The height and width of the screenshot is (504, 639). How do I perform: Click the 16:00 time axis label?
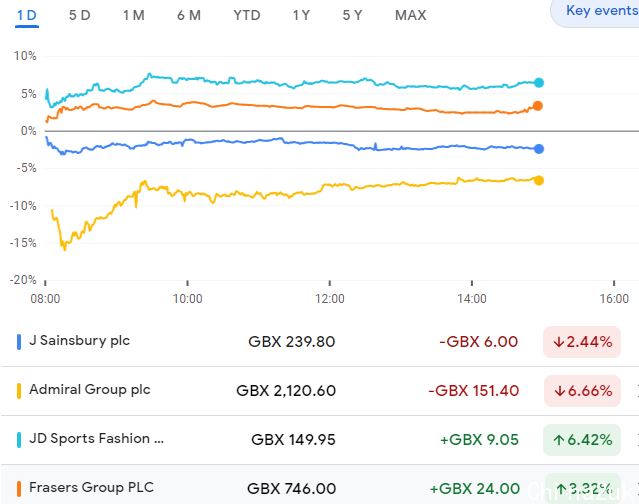pyautogui.click(x=614, y=299)
